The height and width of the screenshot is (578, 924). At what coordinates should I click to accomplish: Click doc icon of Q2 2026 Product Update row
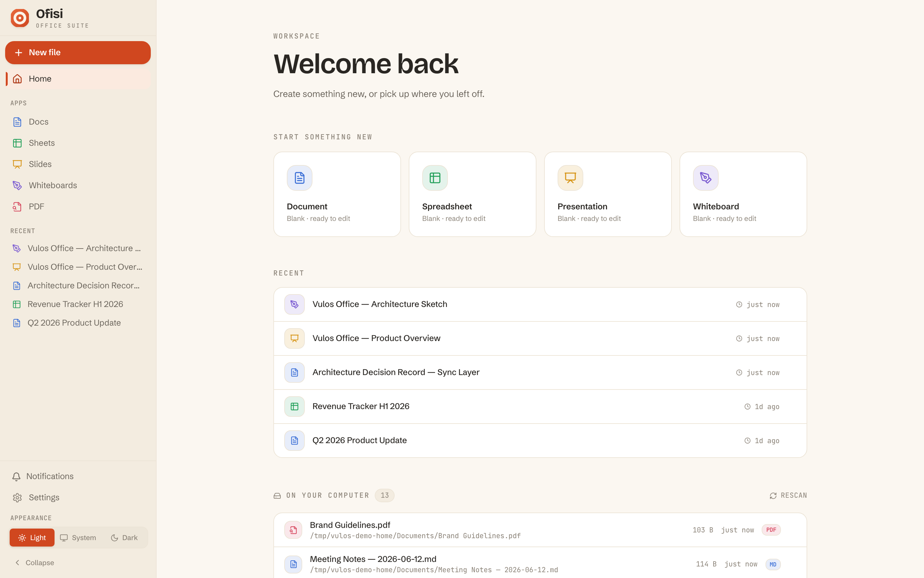295,440
